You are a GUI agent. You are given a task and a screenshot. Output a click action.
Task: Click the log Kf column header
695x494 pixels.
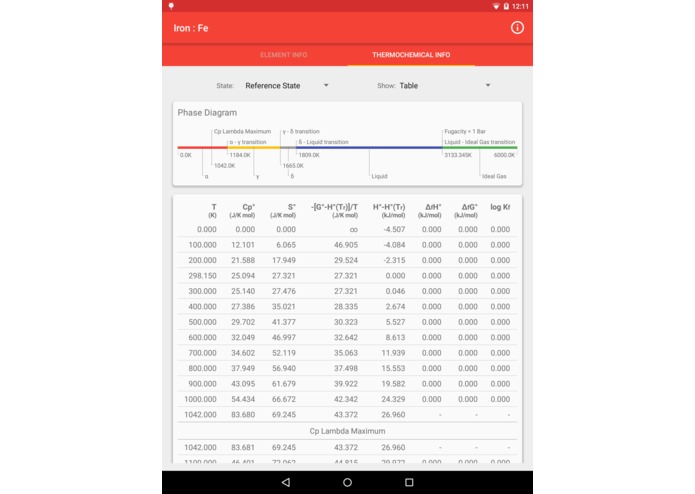500,207
